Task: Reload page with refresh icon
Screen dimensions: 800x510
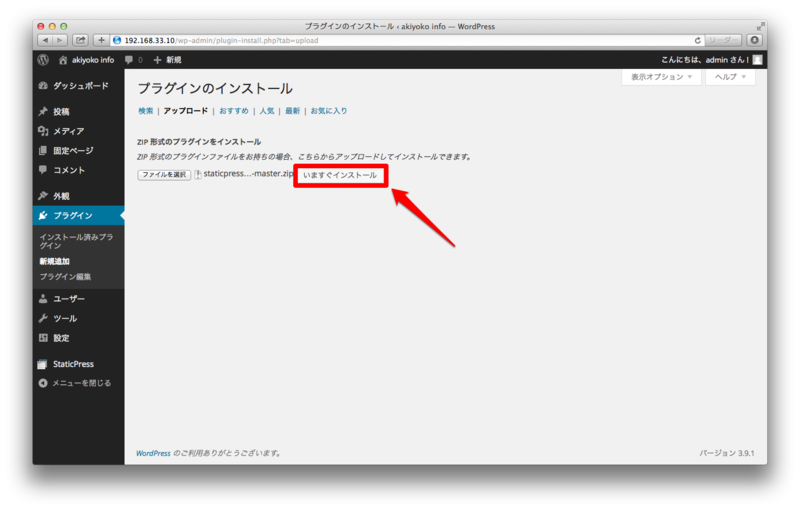Action: (x=697, y=40)
